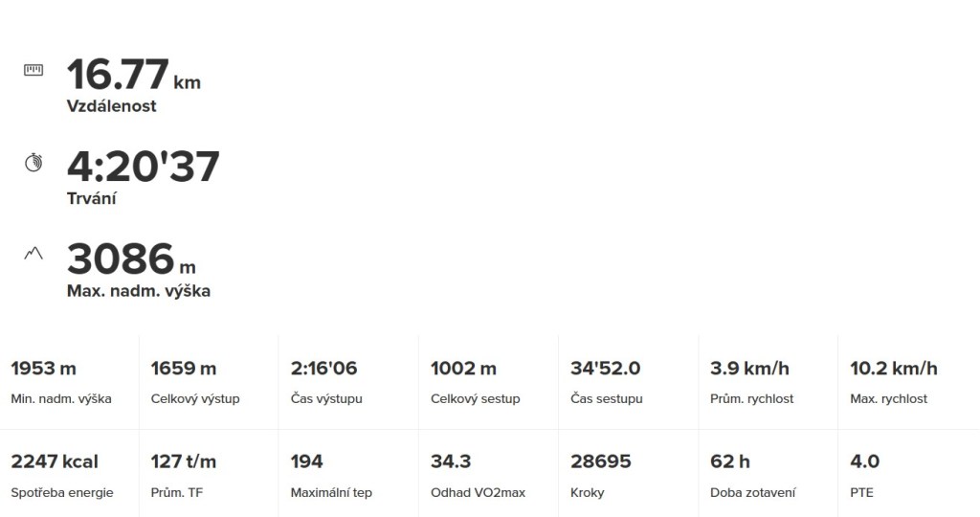This screenshot has width=980, height=517.
Task: Click the Min. nadm. výška stat
Action: (x=60, y=382)
